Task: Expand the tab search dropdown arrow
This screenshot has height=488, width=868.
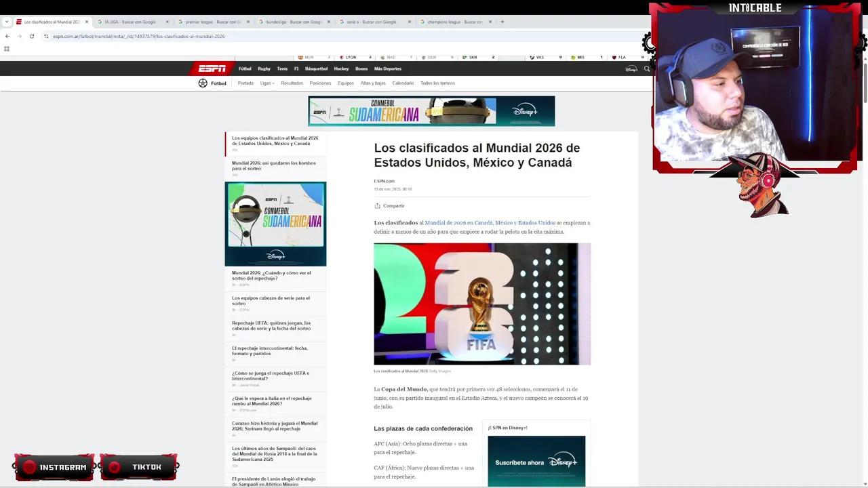Action: point(7,22)
